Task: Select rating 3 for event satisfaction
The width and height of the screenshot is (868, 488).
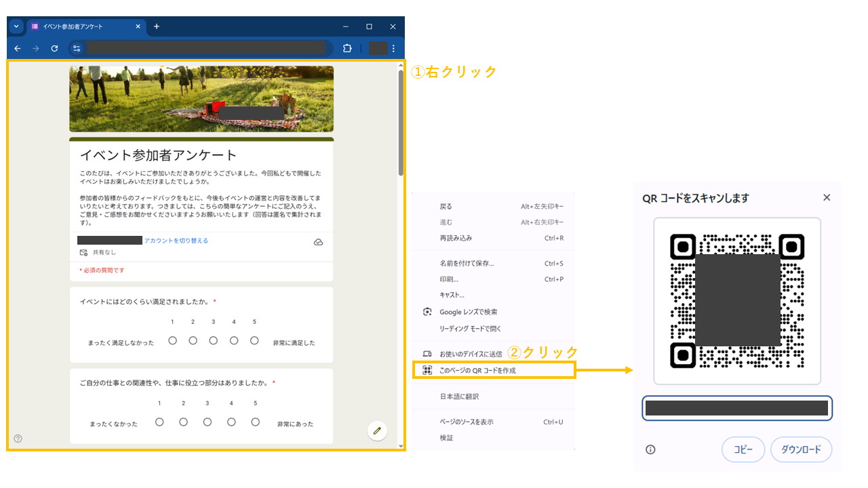Action: [213, 341]
